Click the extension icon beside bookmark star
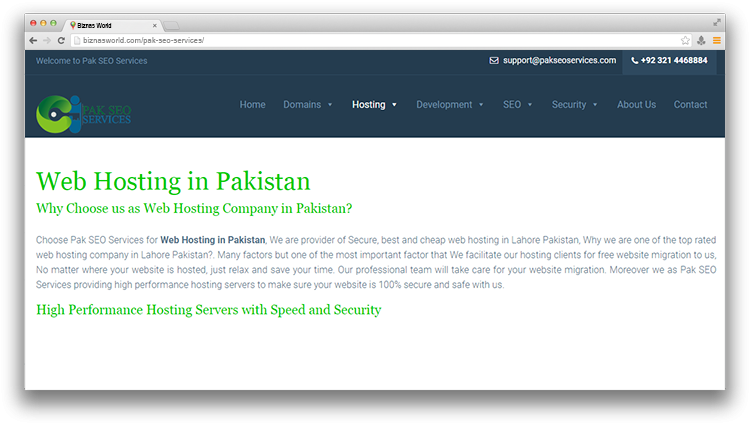This screenshot has height=425, width=750. tap(701, 40)
